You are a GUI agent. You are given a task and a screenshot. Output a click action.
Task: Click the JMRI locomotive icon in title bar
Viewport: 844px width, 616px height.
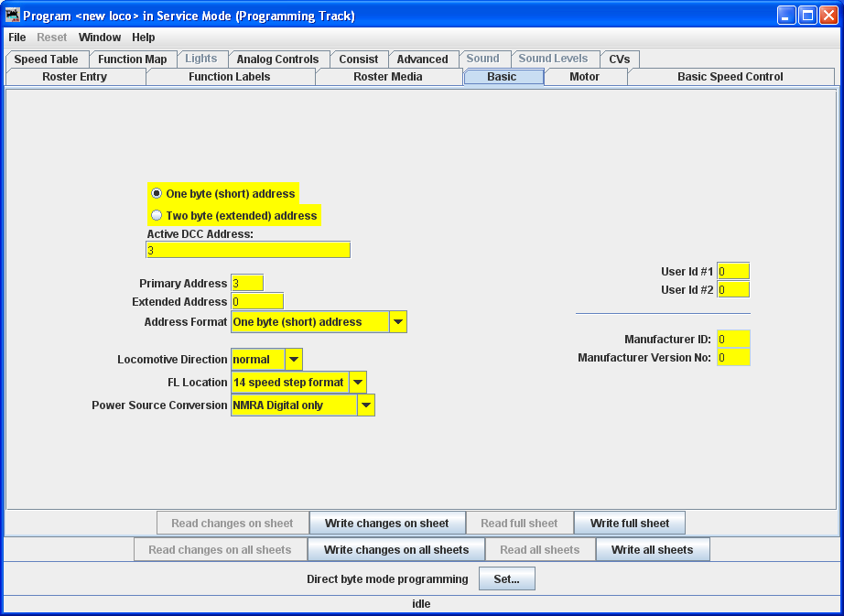(13, 16)
